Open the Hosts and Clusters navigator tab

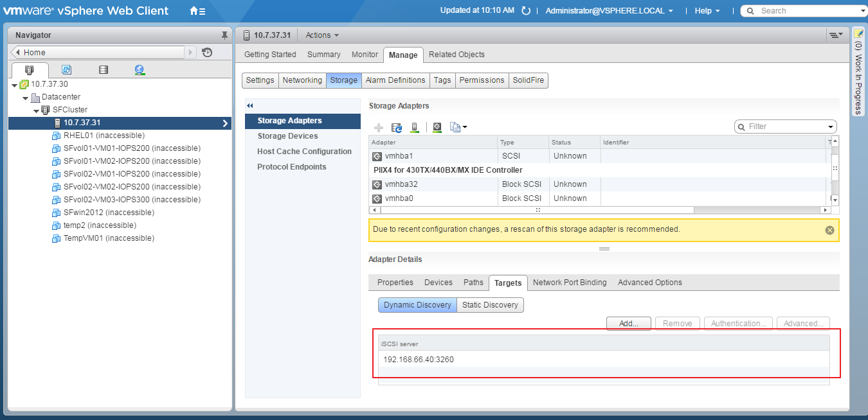[30, 70]
